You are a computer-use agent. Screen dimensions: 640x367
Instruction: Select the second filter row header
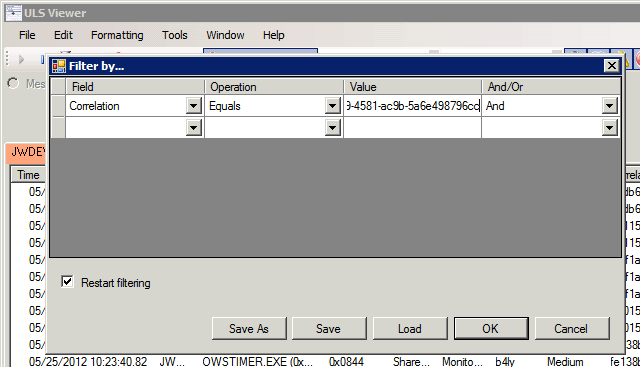click(59, 128)
